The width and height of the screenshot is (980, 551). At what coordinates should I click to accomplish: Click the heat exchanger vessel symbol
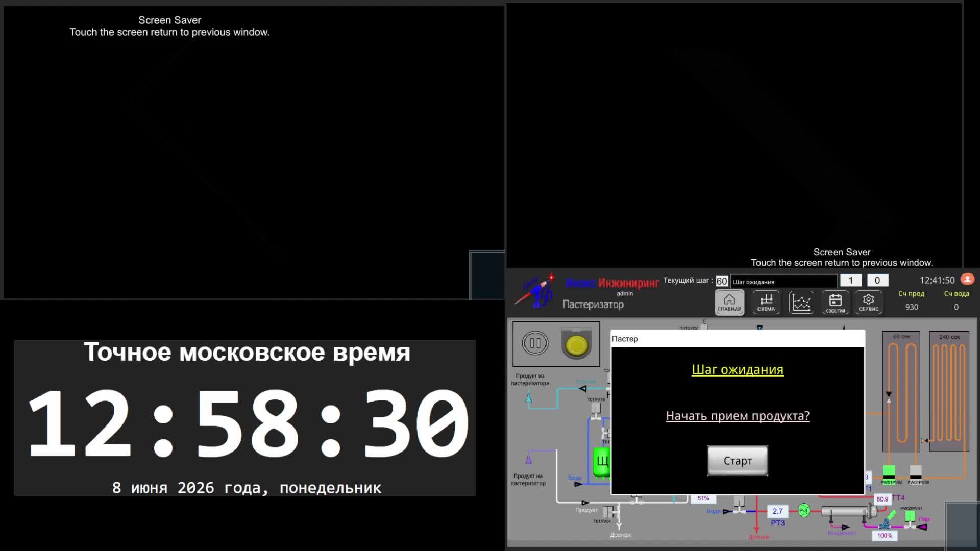849,511
